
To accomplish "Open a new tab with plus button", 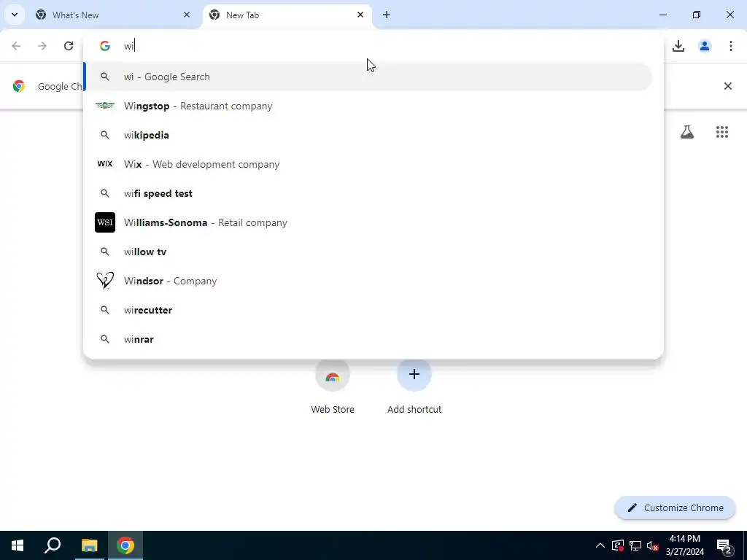I will (x=387, y=15).
